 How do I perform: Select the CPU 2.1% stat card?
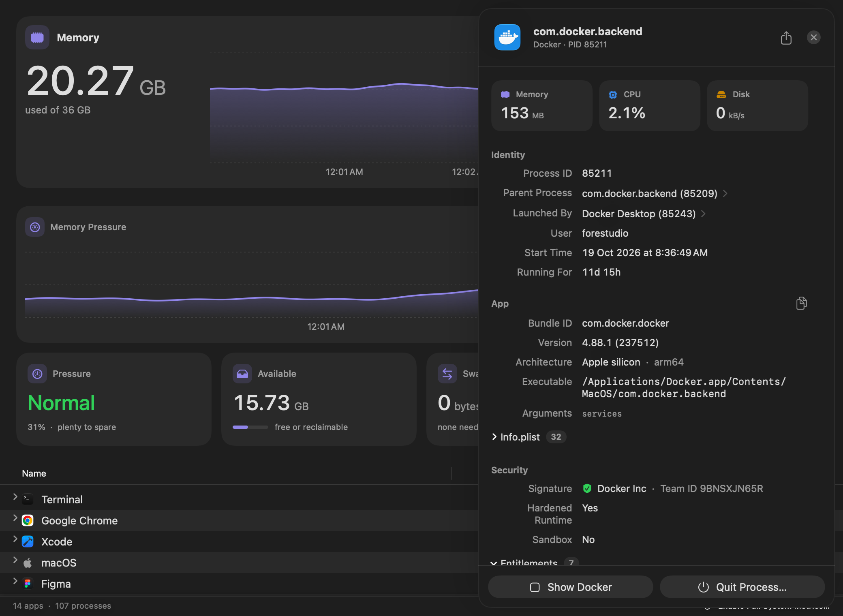[x=649, y=105]
